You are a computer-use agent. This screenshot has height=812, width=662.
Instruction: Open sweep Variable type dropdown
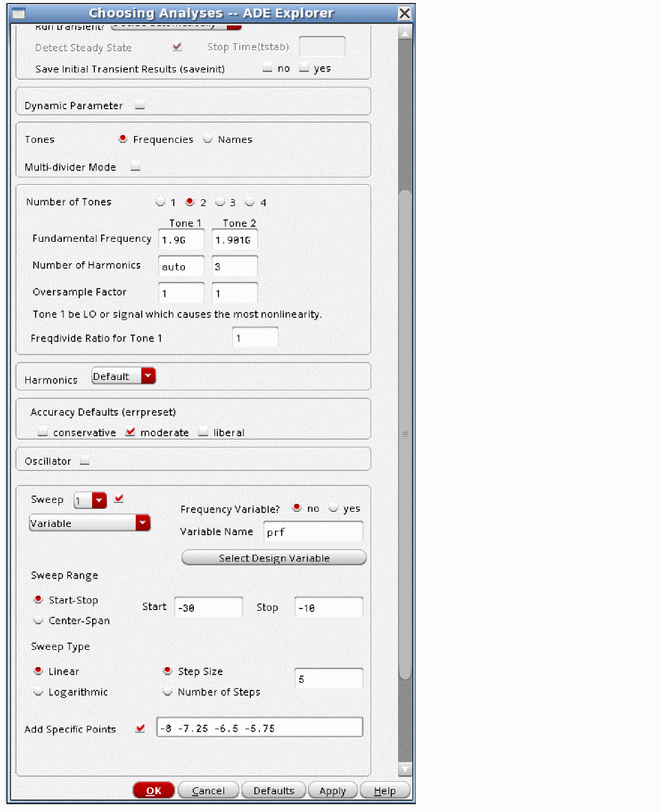point(89,523)
